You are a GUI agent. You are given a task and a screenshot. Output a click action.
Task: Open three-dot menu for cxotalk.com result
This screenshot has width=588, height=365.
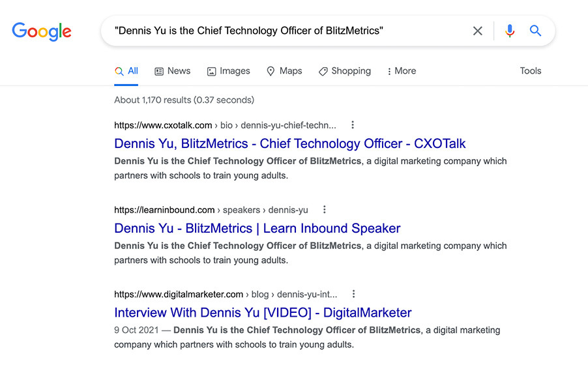pyautogui.click(x=353, y=125)
